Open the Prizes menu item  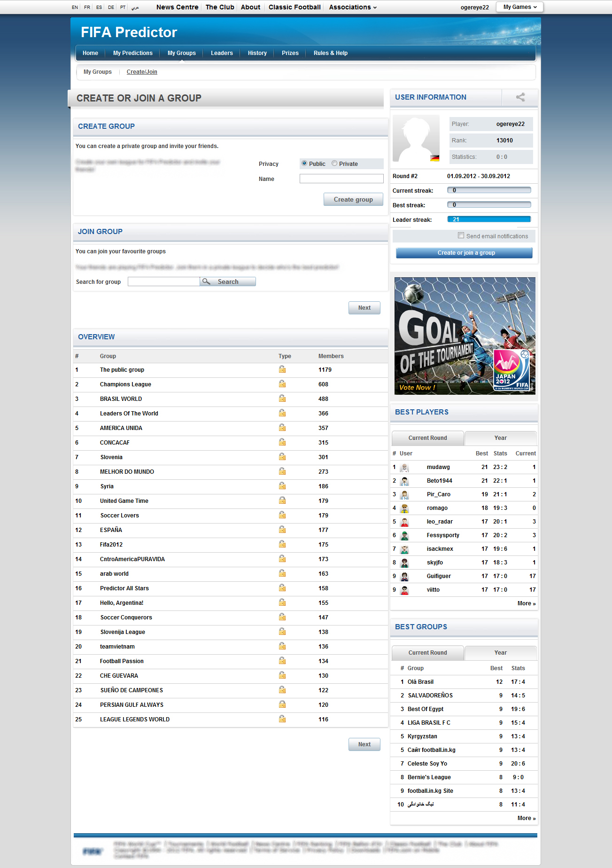(290, 53)
